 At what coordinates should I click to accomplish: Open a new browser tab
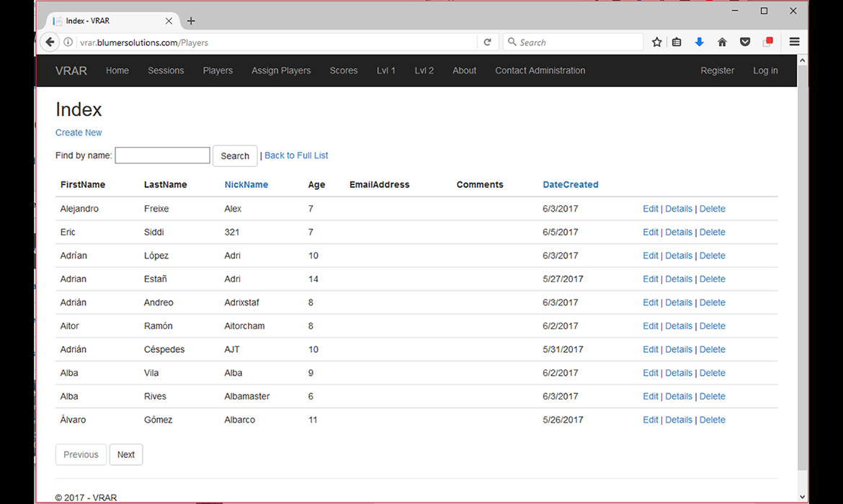pyautogui.click(x=191, y=21)
